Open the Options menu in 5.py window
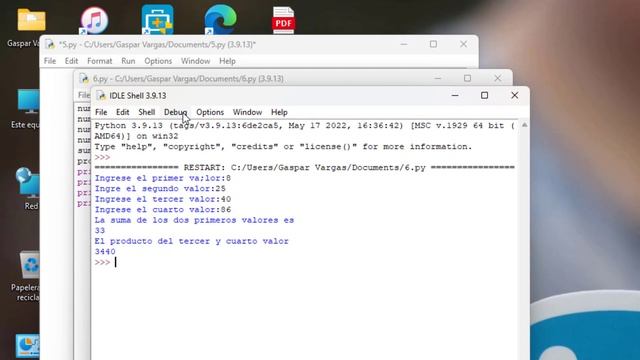Viewport: 640px width, 360px height. 158,61
